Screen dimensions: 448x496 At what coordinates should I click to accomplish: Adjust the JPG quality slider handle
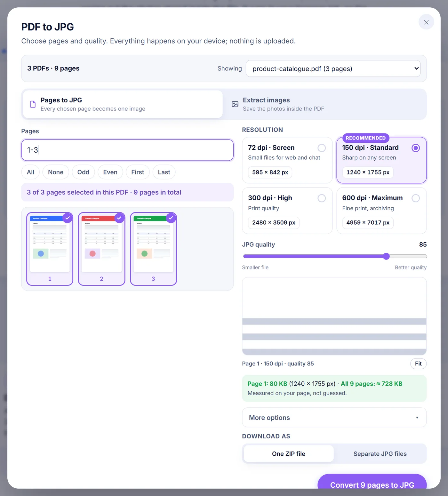point(386,256)
